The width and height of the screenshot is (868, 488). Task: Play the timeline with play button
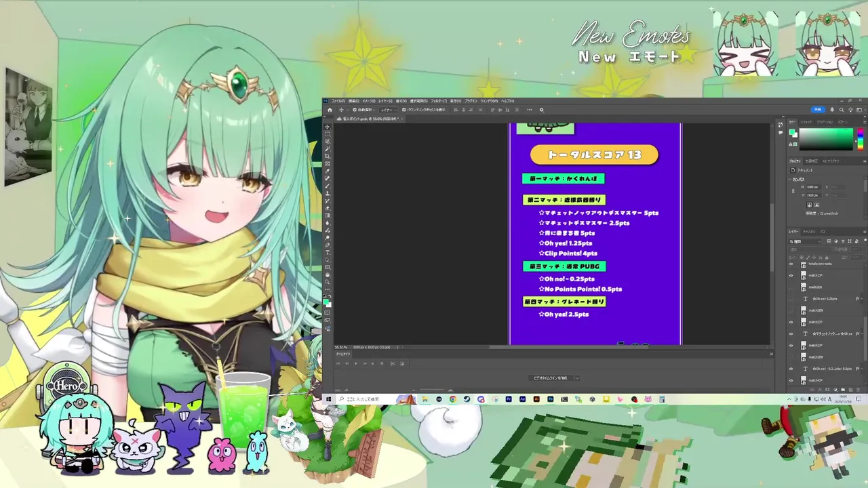coord(356,363)
